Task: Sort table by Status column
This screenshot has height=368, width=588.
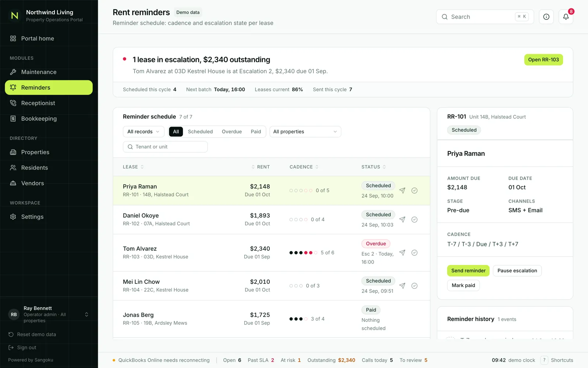Action: click(x=373, y=167)
